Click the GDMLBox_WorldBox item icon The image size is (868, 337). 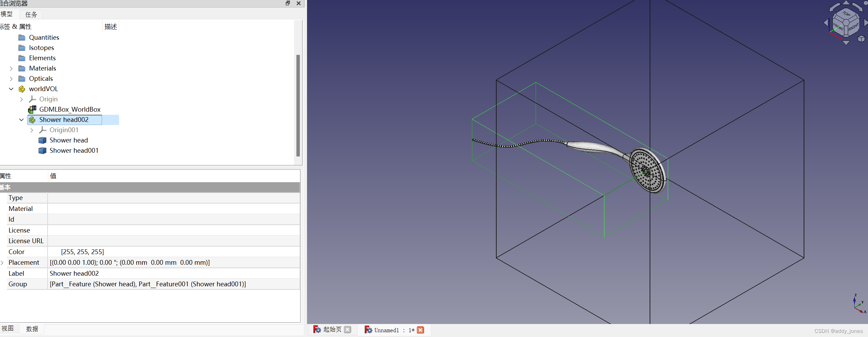click(x=32, y=109)
